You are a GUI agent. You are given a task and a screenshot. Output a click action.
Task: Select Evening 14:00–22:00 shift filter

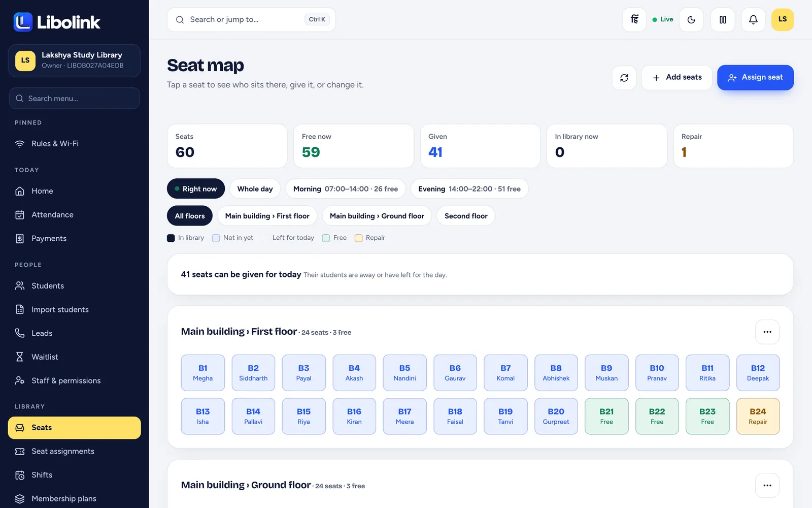(x=469, y=189)
